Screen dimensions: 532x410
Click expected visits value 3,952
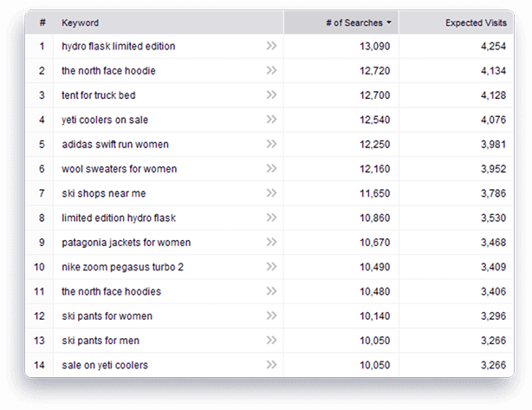click(x=493, y=169)
